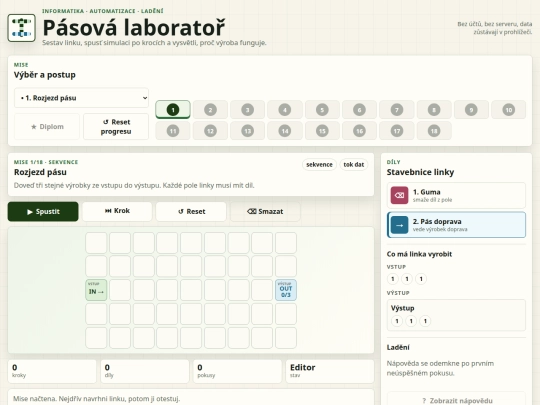Select mission 9 tile
Screen dimensions: 540x405
click(471, 110)
